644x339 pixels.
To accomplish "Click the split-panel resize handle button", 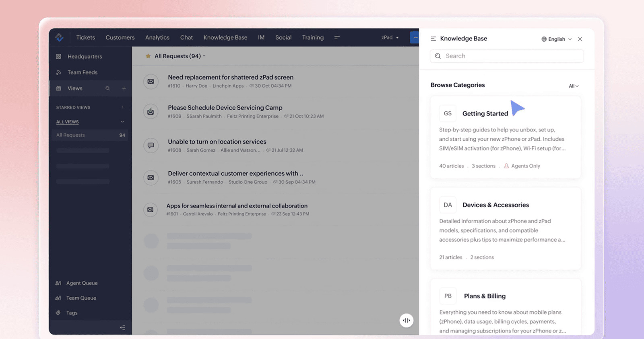I will [406, 321].
